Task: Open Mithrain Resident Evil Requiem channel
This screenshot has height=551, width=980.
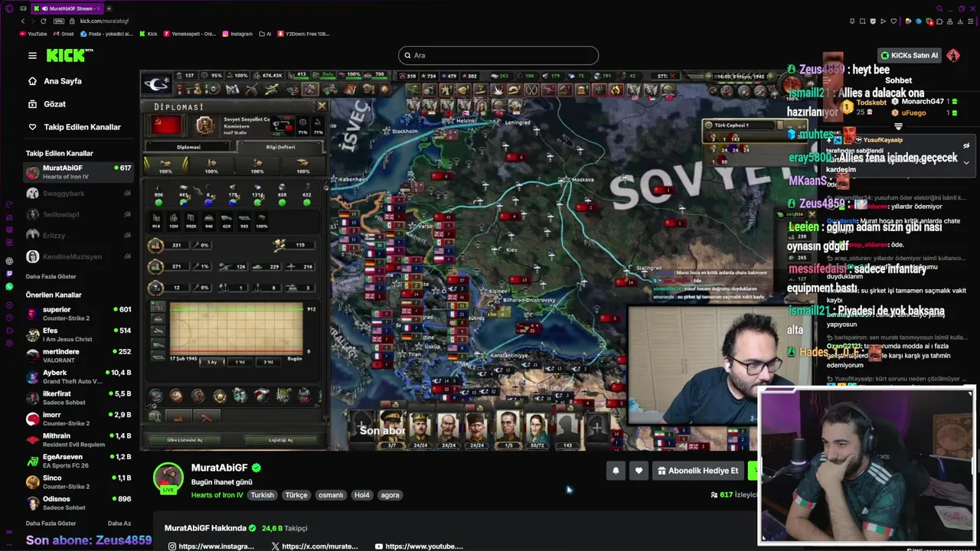Action: point(79,439)
